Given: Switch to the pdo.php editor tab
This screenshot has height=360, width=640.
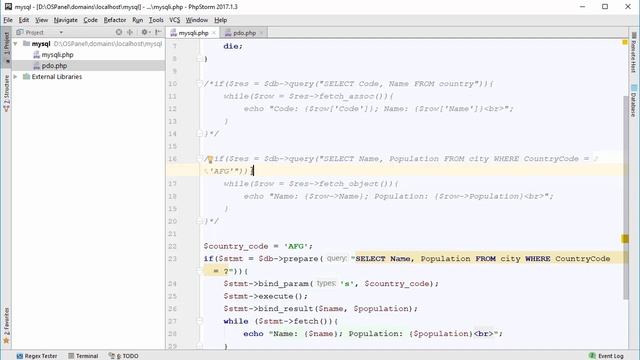Looking at the screenshot, I should click(244, 33).
